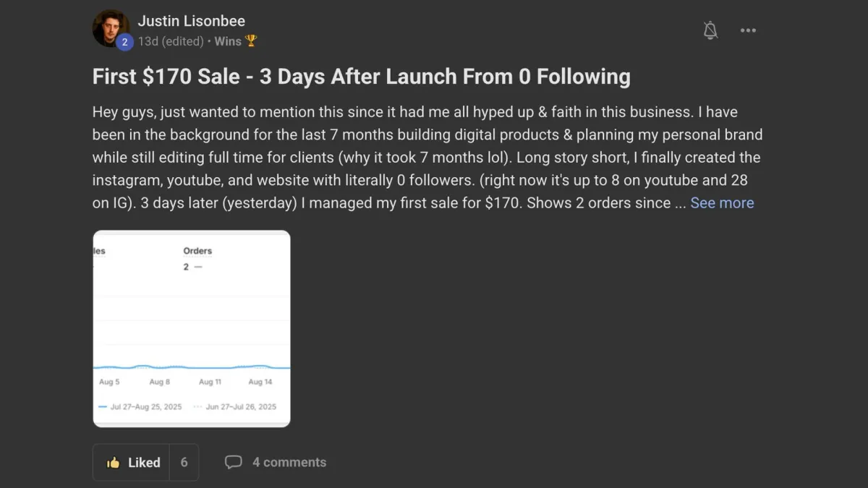868x488 pixels.
Task: Click the post body paragraph text
Action: pyautogui.click(x=427, y=158)
